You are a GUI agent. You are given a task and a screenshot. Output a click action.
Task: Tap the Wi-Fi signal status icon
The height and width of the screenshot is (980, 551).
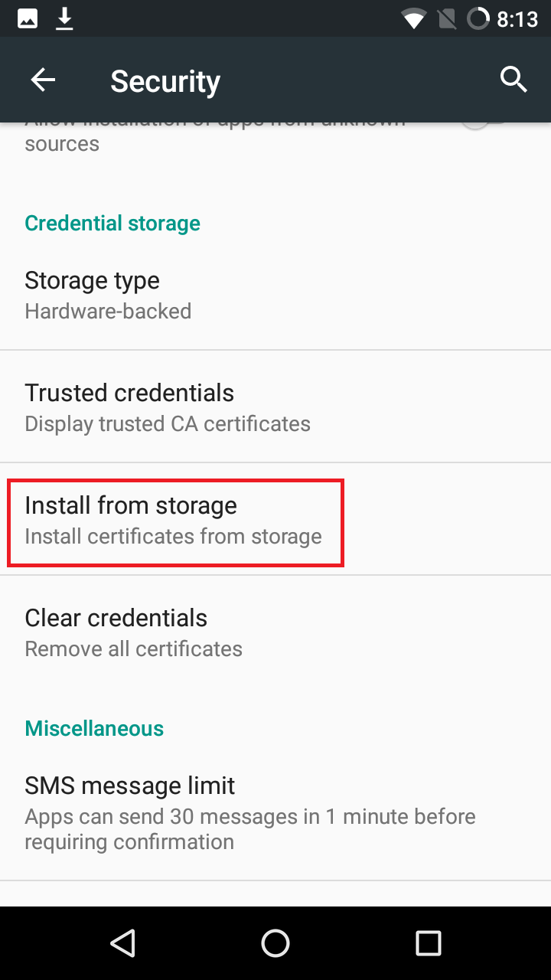[414, 18]
